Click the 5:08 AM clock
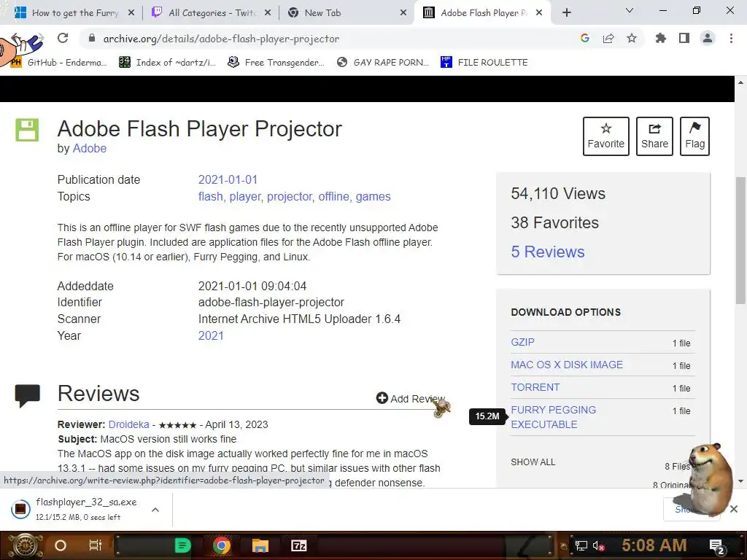This screenshot has height=560, width=747. coord(654,545)
